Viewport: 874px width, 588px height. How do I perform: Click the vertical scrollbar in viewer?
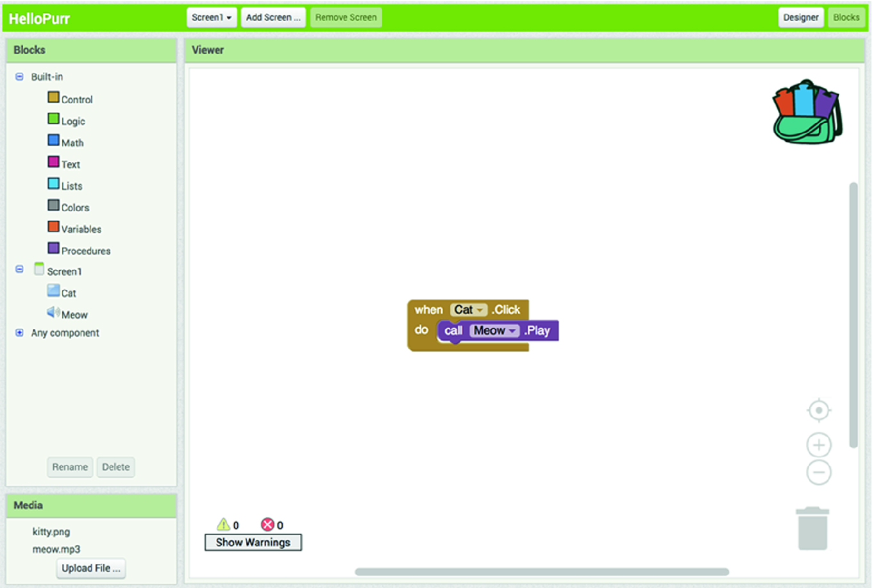pyautogui.click(x=853, y=315)
